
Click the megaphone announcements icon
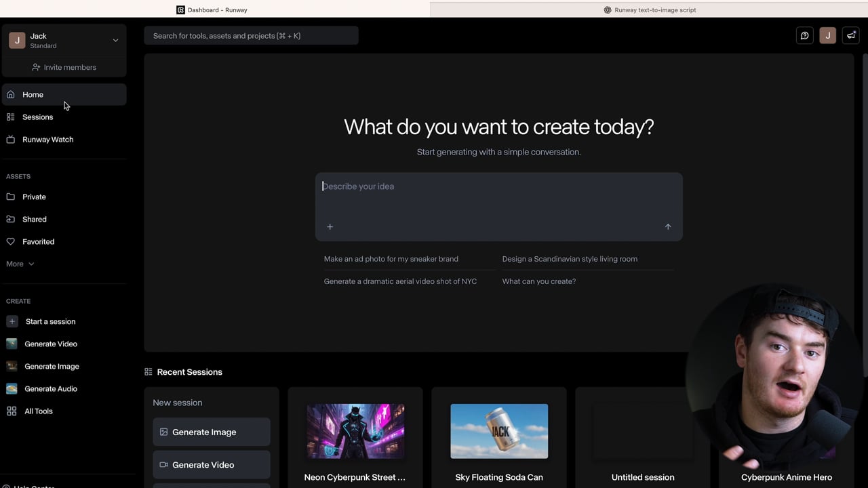pyautogui.click(x=851, y=35)
